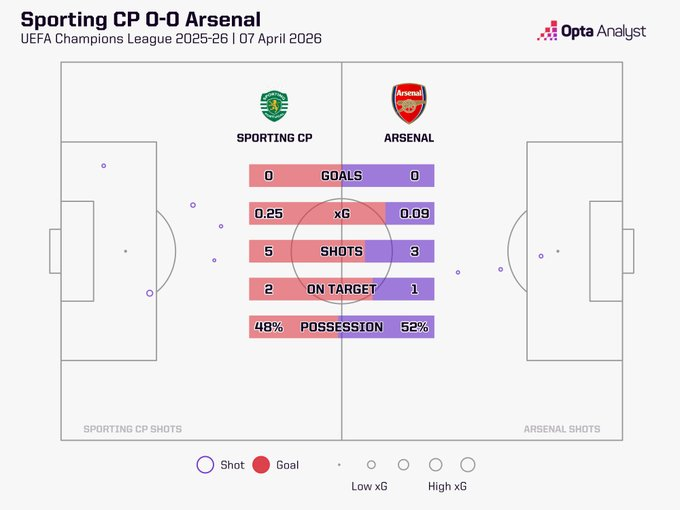Select the largest High xG legend circle
Image resolution: width=680 pixels, height=510 pixels.
click(x=467, y=465)
